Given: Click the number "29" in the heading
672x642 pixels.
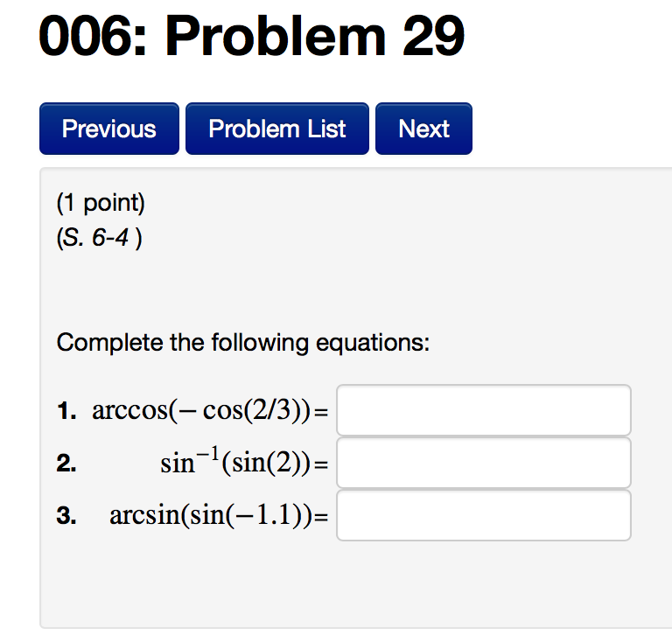Looking at the screenshot, I should (433, 37).
